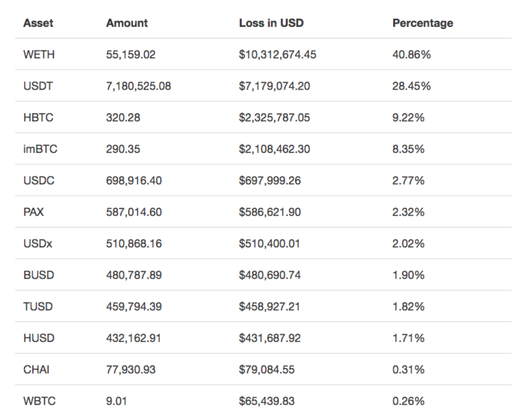This screenshot has height=420, width=516.
Task: Click the Loss in USD column header
Action: click(x=271, y=23)
